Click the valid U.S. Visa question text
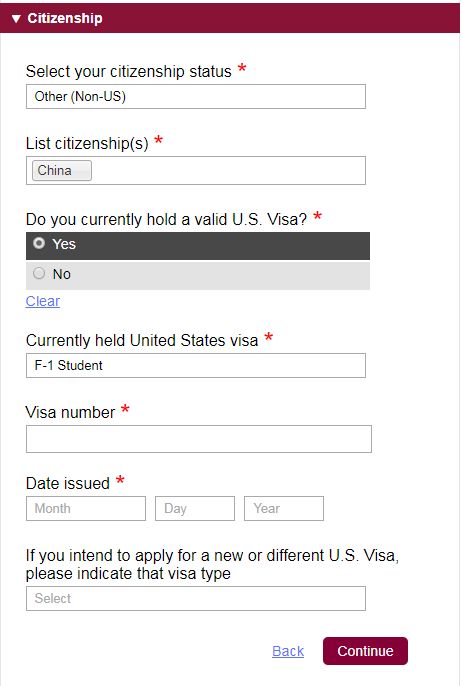463x686 pixels. (x=166, y=219)
